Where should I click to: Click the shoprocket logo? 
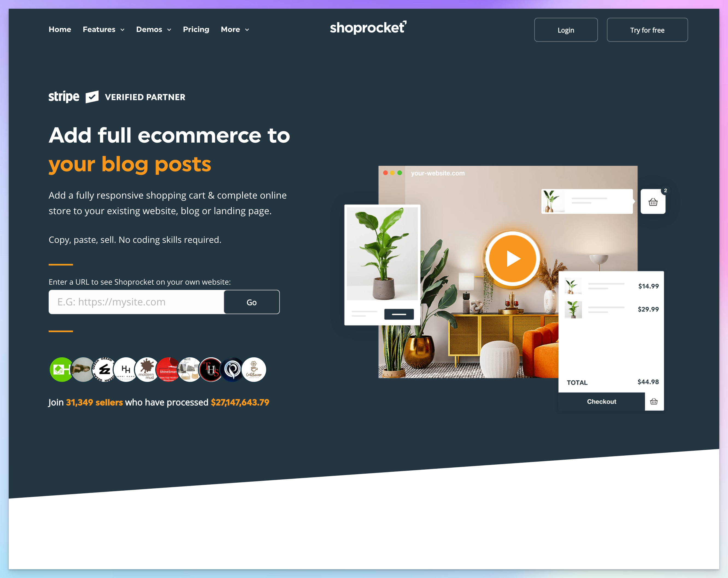(x=368, y=28)
